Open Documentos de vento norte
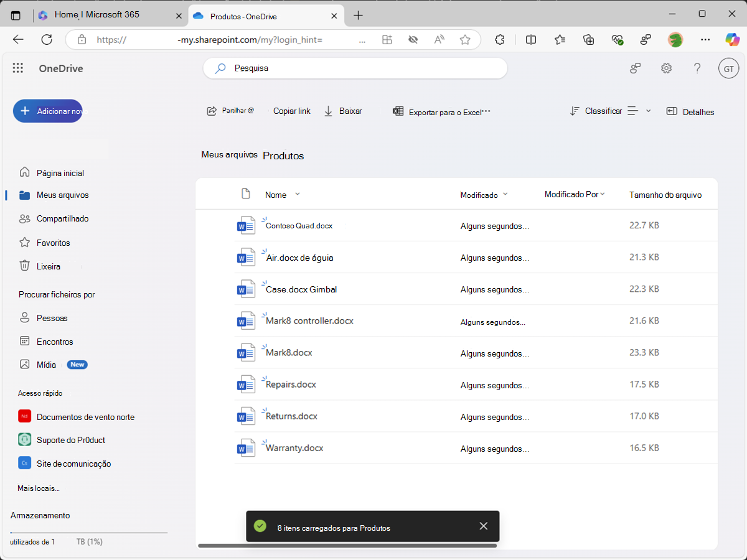The height and width of the screenshot is (560, 747). [x=85, y=417]
